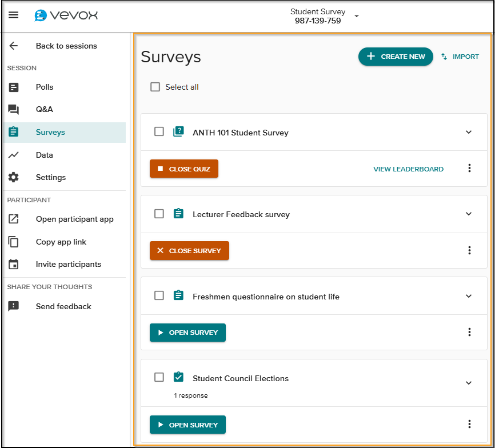Screen dimensions: 495x448
Task: Select the Student Council Elections checkbox
Action: click(159, 377)
